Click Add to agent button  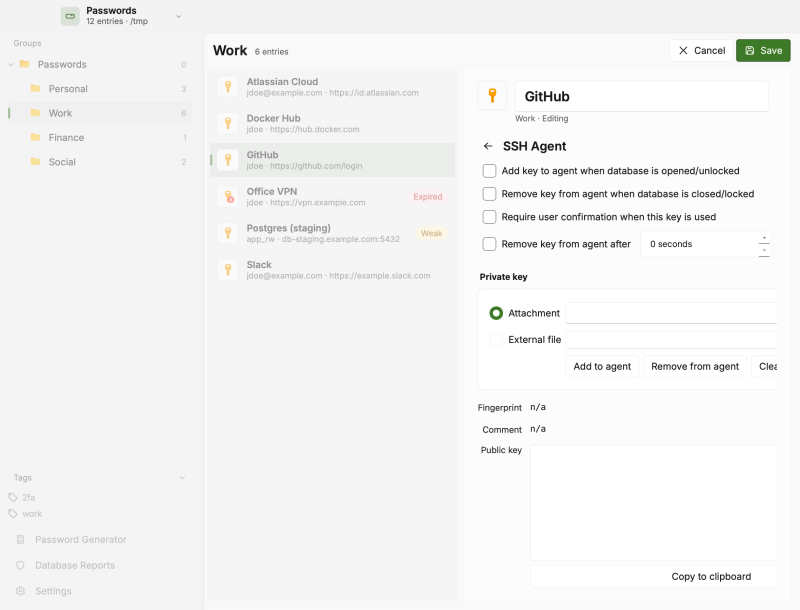click(602, 366)
